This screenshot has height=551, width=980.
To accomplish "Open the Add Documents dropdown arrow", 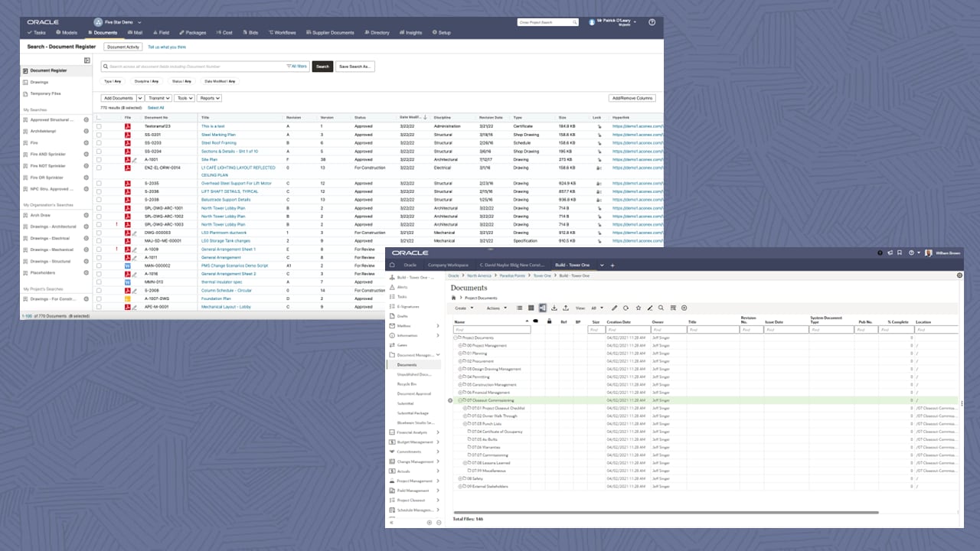I will pyautogui.click(x=139, y=98).
